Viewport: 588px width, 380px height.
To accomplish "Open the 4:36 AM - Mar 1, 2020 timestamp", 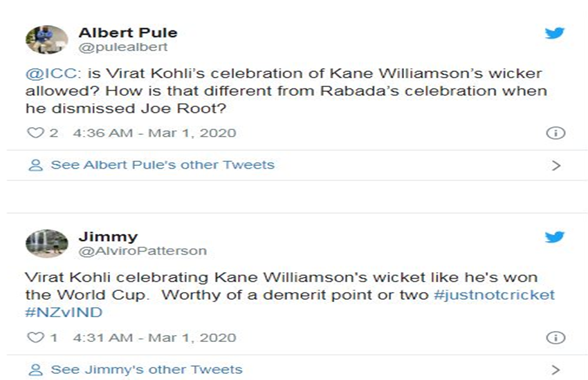I will (154, 133).
